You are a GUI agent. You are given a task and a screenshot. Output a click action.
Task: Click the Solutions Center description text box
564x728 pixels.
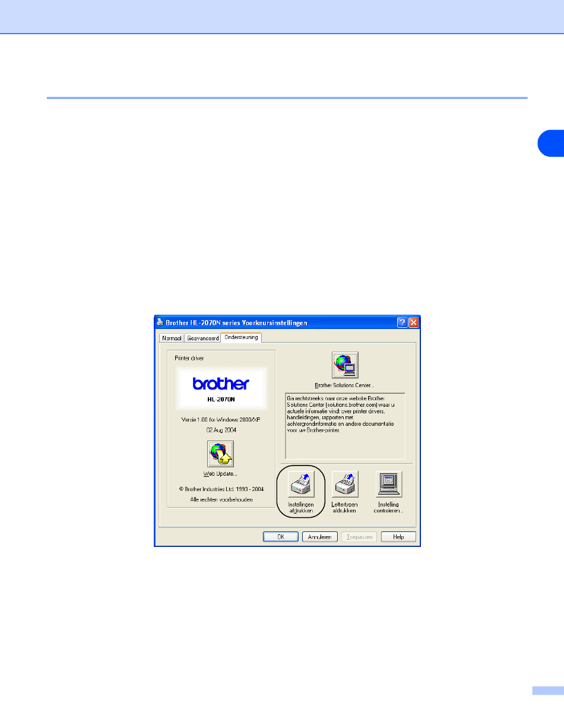click(345, 425)
